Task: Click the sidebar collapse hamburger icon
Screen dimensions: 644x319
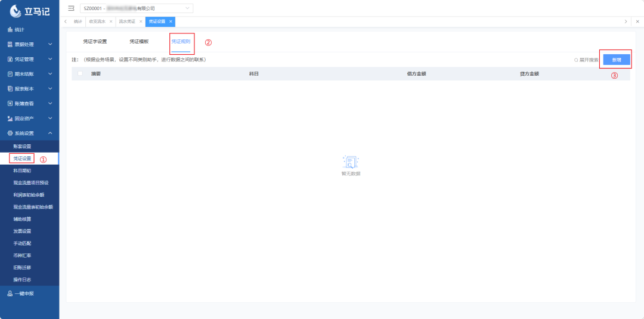Action: (x=71, y=8)
